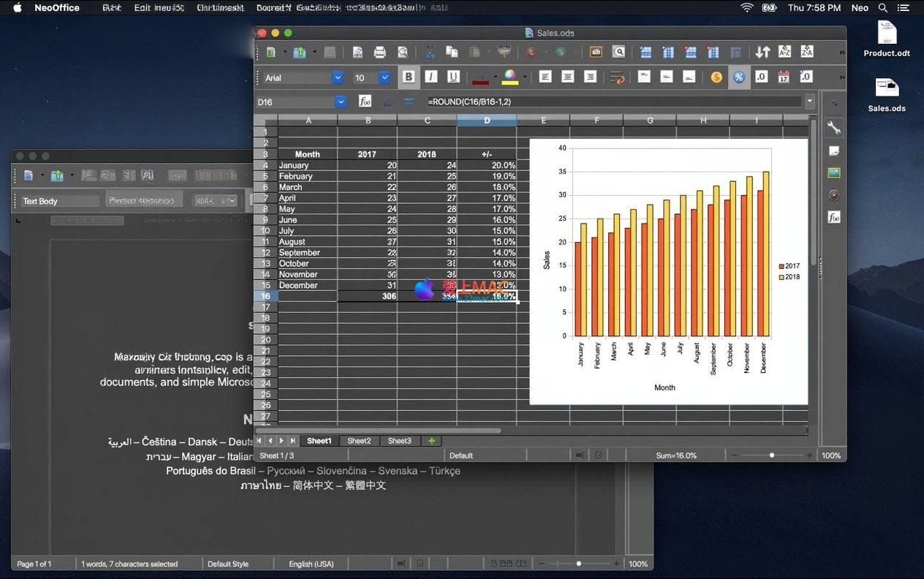Click the Print icon in the spreadsheet toolbar
The width and height of the screenshot is (924, 579).
click(379, 52)
